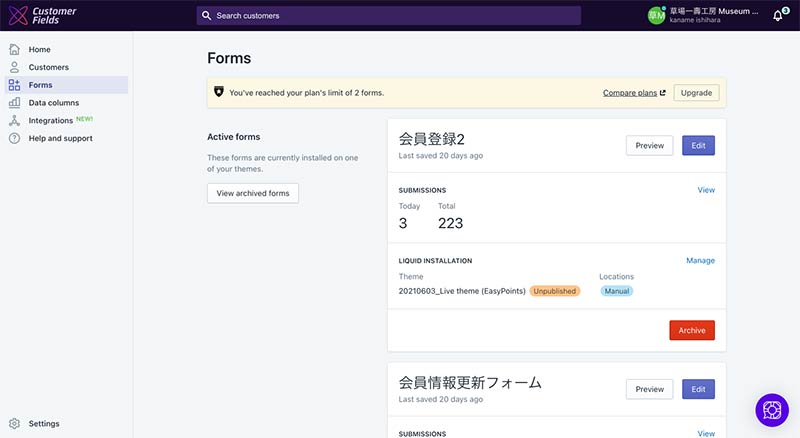Click the Home sidebar icon
The height and width of the screenshot is (438, 800).
point(14,49)
